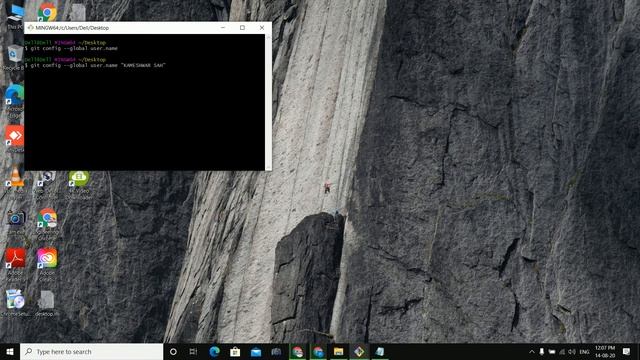Click the second git config line in the terminal

95,65
